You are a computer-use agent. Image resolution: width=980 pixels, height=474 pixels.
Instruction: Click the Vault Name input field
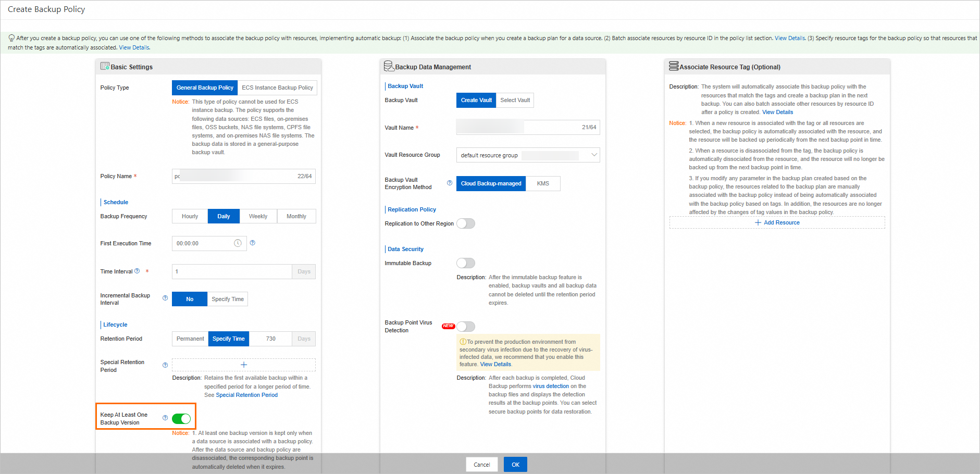pos(528,128)
